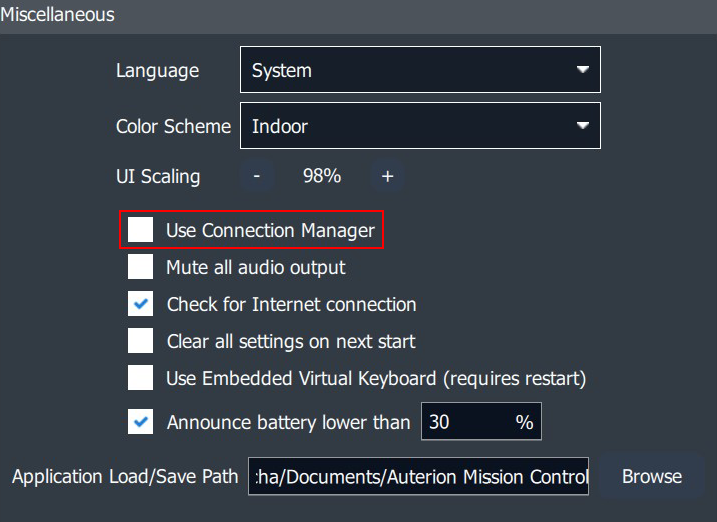
Task: Click the Mute all audio output label
Action: click(x=256, y=267)
